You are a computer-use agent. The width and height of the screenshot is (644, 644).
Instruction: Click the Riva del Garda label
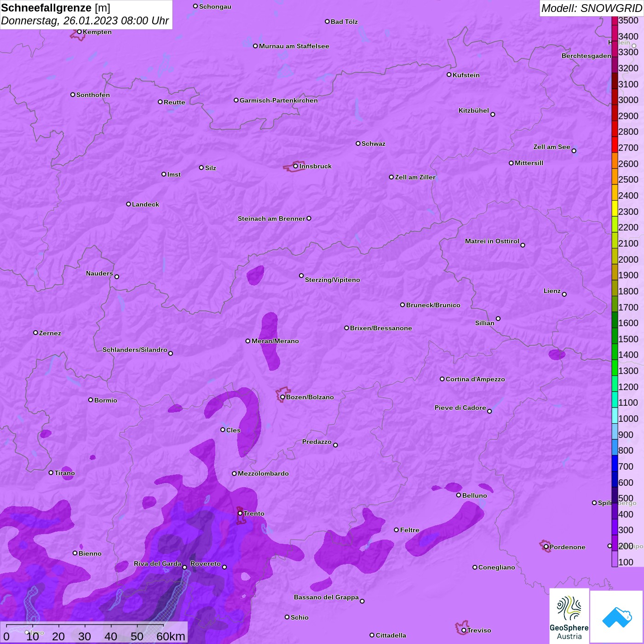pyautogui.click(x=157, y=563)
